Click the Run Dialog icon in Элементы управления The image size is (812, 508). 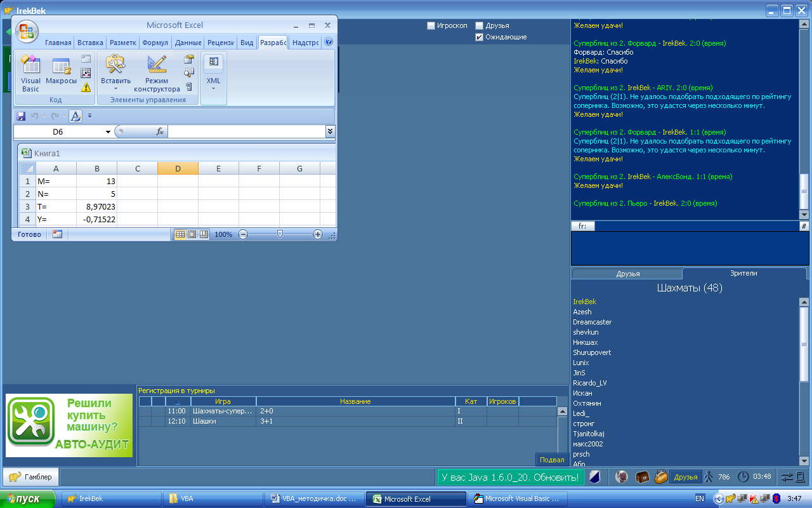pos(188,87)
